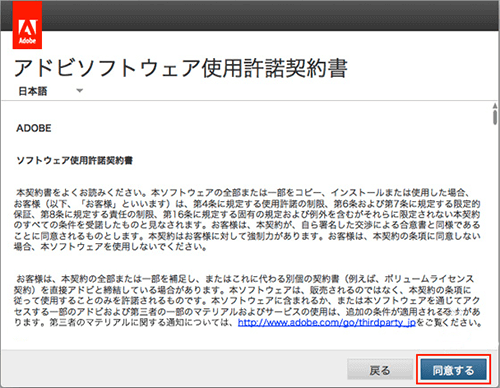Open the 日本語 language dropdown

(x=50, y=91)
